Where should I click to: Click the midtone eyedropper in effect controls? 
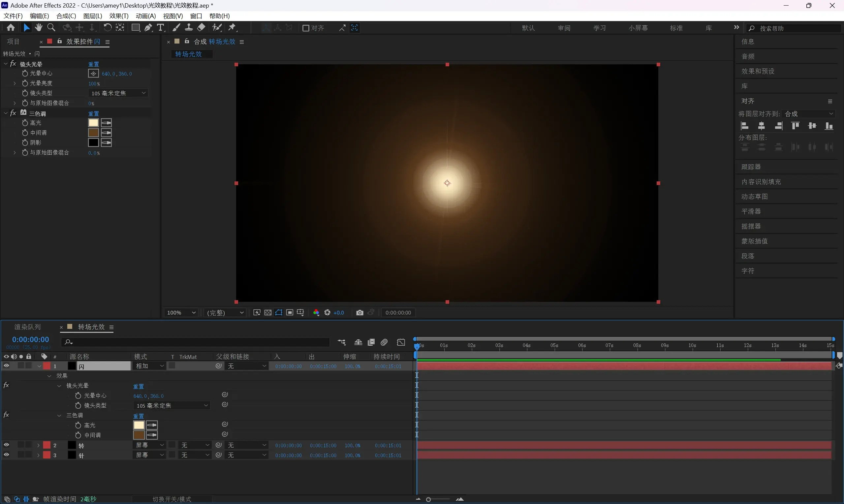pos(106,133)
